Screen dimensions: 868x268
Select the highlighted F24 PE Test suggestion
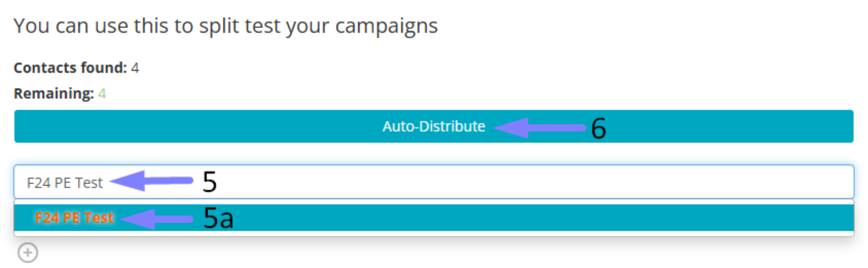click(x=434, y=218)
